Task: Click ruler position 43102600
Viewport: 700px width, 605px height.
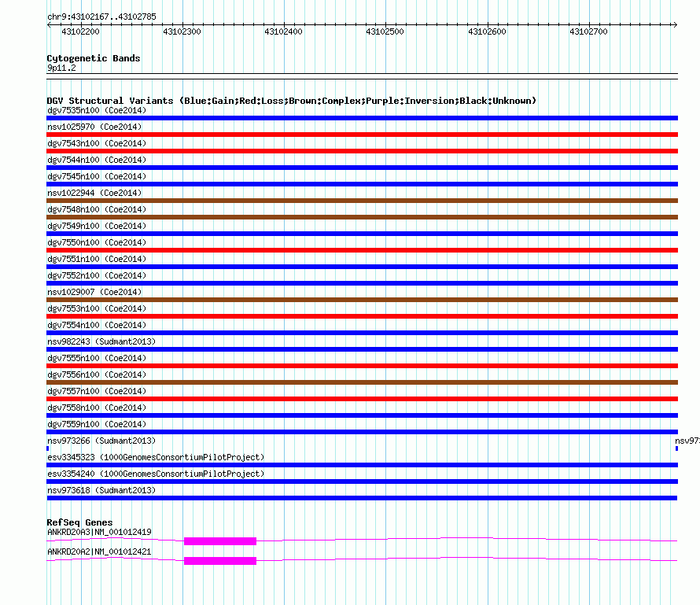Action: (x=487, y=31)
